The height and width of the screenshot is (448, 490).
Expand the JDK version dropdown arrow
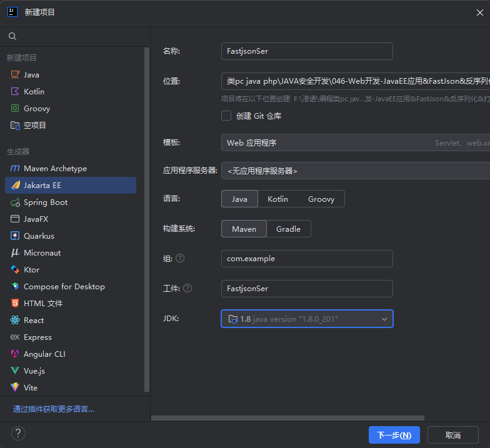[384, 319]
